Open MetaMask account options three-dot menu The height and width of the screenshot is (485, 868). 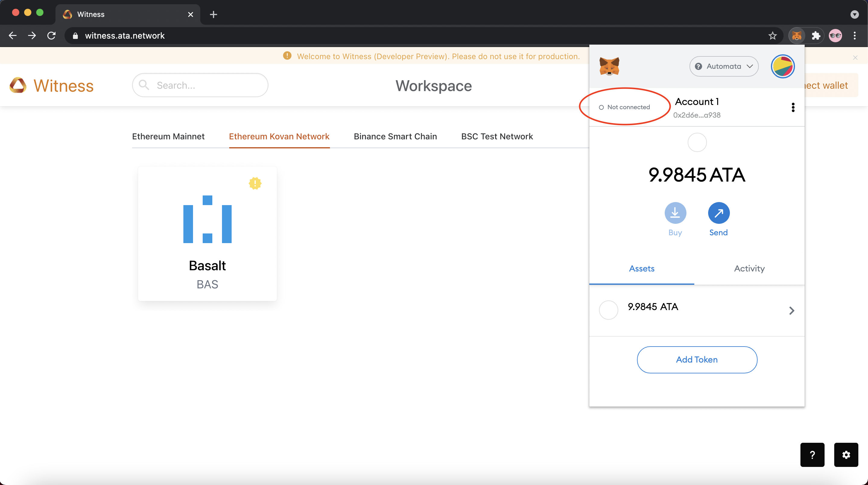click(x=793, y=107)
